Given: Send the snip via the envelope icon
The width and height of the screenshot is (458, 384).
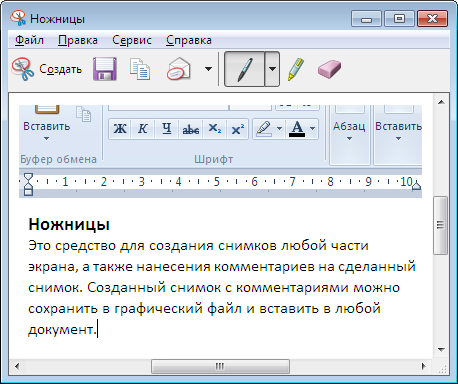Looking at the screenshot, I should (179, 69).
